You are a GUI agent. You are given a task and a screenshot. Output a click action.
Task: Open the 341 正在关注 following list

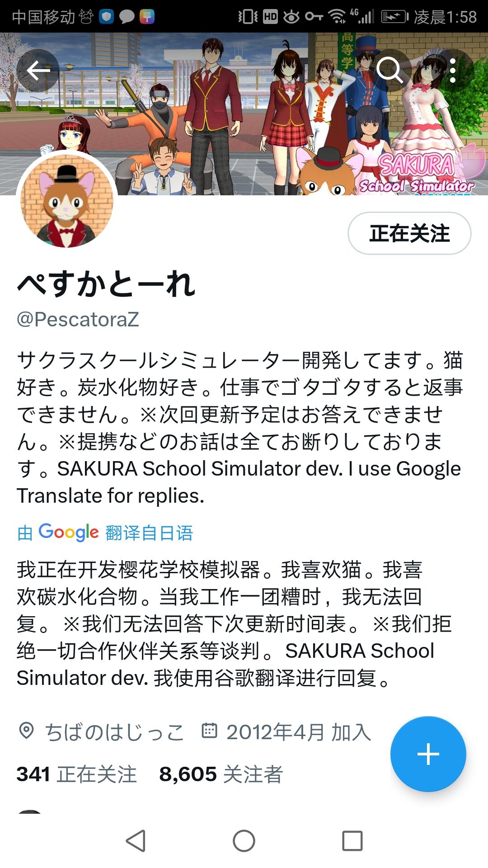coord(76,774)
